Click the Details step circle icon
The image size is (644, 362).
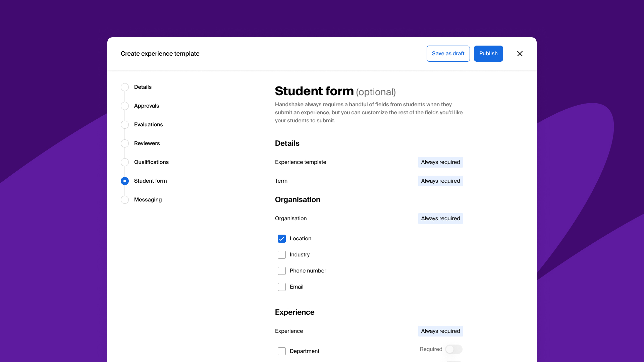point(125,87)
